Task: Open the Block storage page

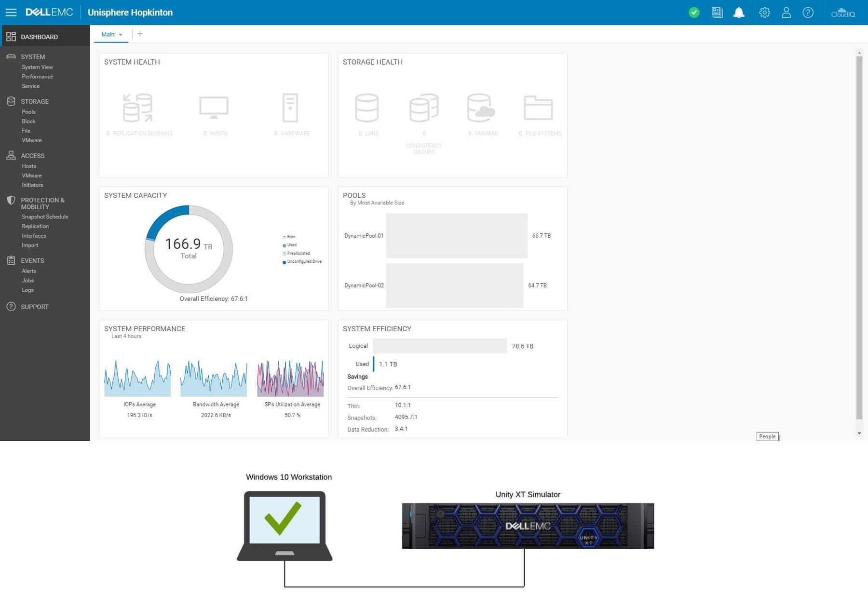Action: tap(28, 122)
